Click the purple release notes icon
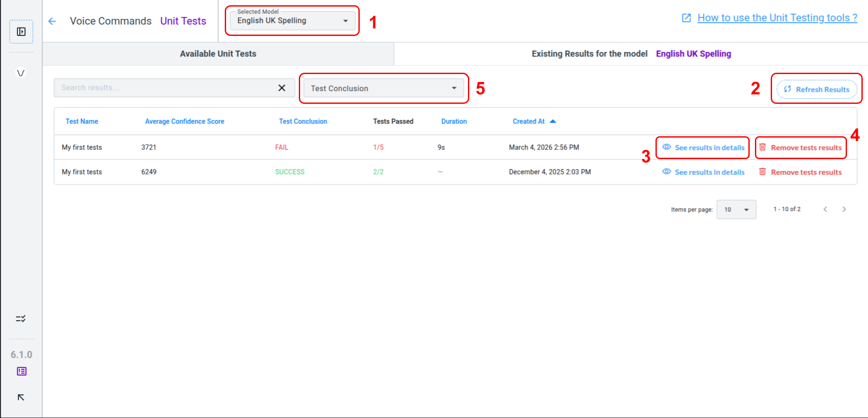The height and width of the screenshot is (418, 868). click(21, 371)
